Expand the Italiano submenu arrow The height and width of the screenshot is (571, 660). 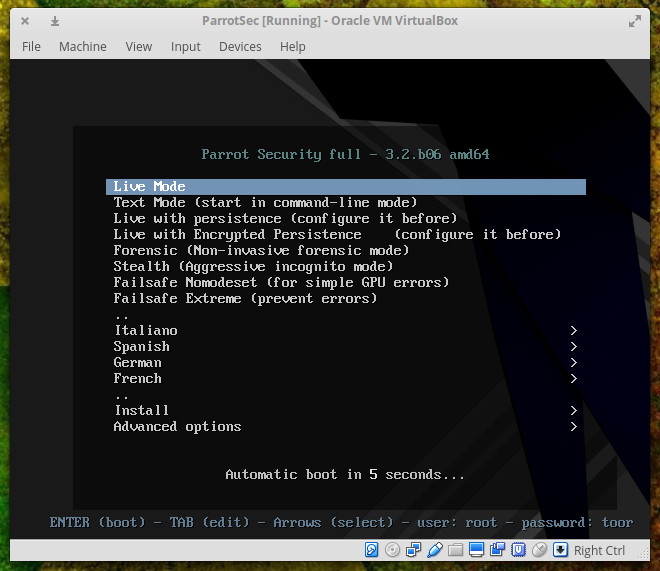(573, 330)
